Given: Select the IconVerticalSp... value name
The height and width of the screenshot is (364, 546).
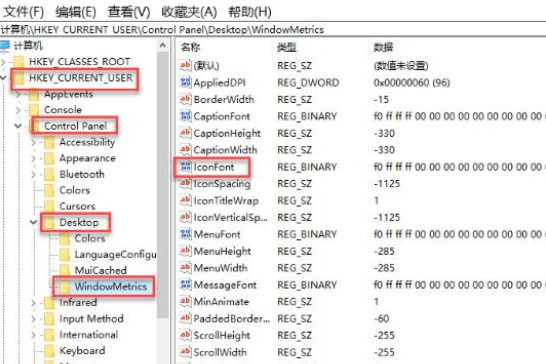Looking at the screenshot, I should tap(231, 217).
